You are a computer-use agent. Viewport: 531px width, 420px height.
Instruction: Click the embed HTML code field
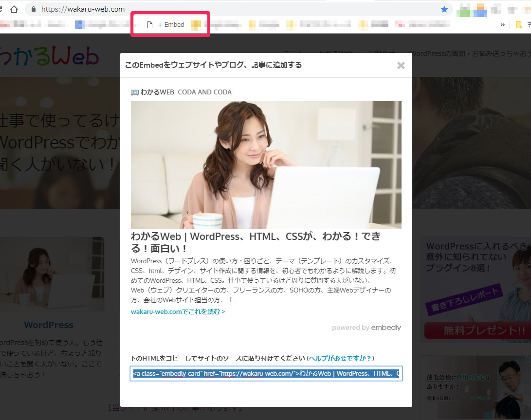coord(266,373)
